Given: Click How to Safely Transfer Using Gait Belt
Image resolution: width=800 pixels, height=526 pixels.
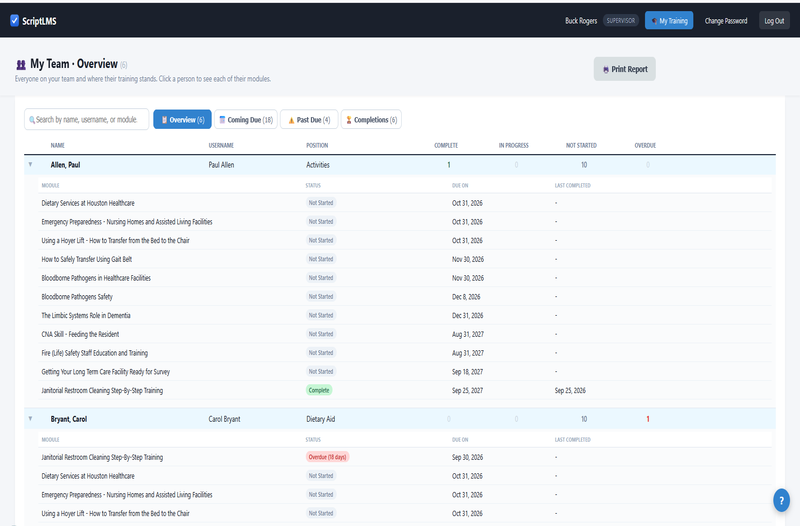Looking at the screenshot, I should pos(87,259).
